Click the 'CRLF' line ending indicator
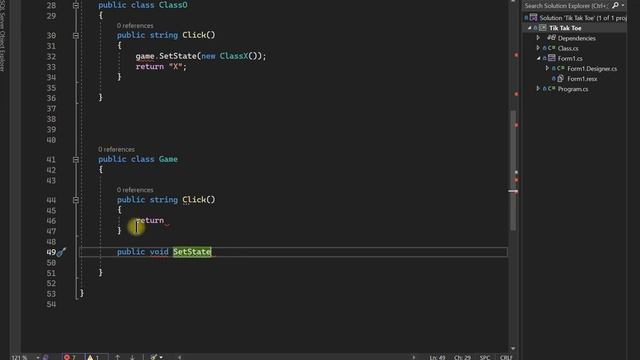The width and height of the screenshot is (640, 360). (x=506, y=358)
